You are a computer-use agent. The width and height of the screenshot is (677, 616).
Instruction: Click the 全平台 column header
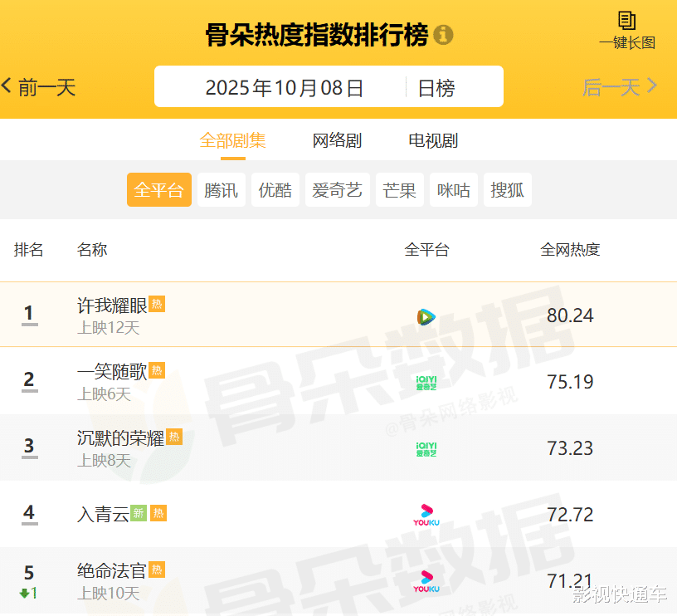[426, 250]
